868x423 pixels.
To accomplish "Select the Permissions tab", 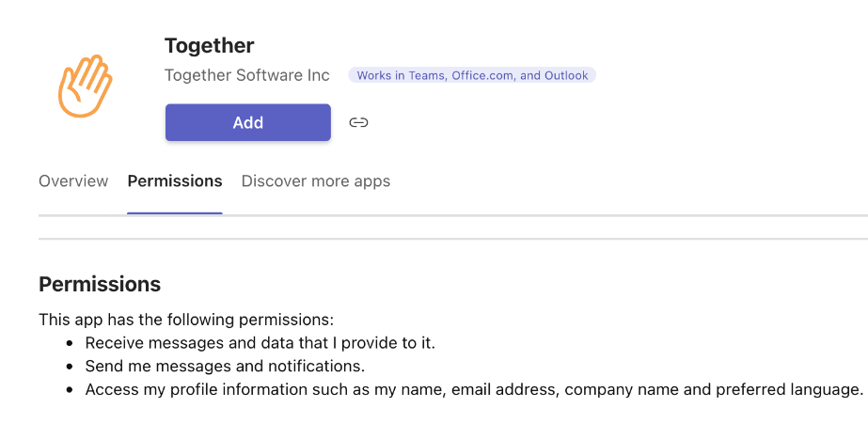I will tap(175, 181).
